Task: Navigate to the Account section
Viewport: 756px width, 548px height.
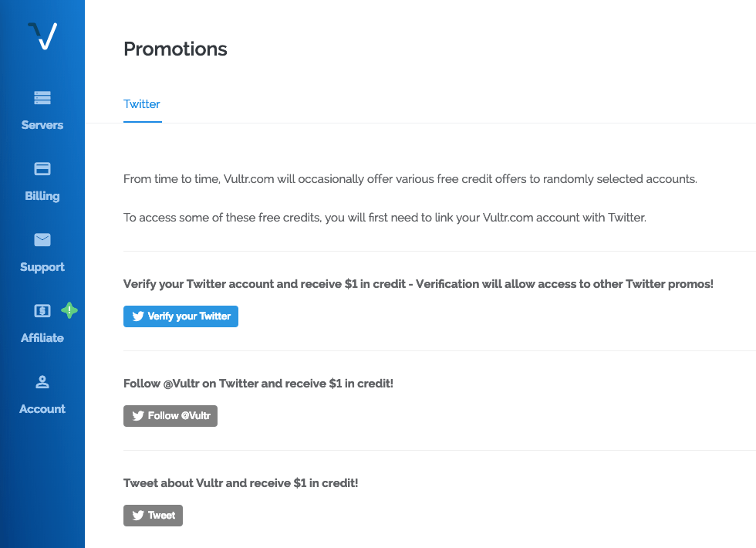Action: pos(42,408)
